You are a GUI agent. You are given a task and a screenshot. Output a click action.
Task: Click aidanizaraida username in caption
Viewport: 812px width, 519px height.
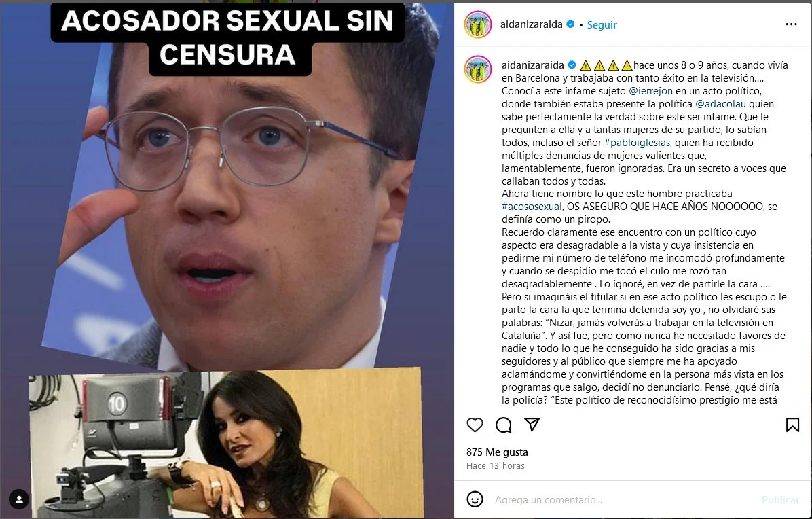(533, 65)
